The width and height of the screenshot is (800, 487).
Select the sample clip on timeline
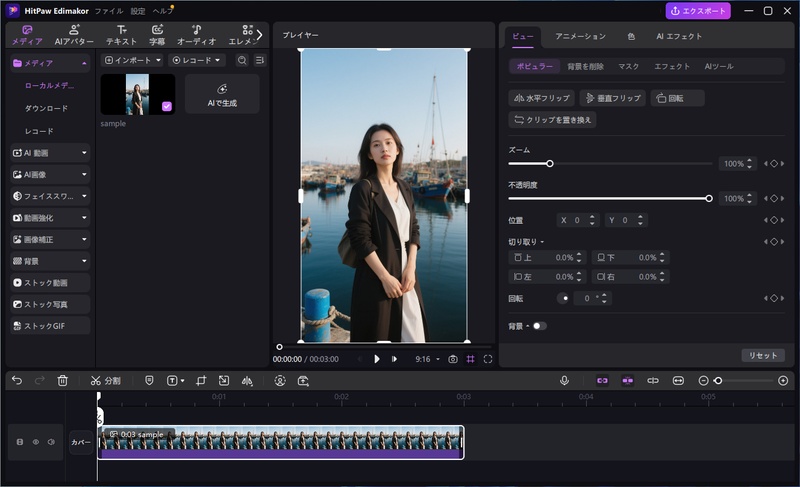click(281, 442)
